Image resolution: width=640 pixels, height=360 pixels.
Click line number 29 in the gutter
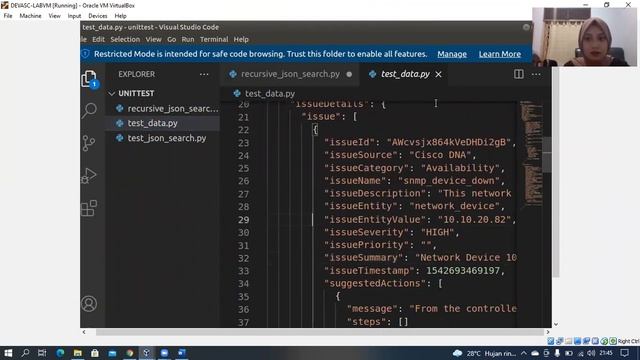(x=243, y=220)
